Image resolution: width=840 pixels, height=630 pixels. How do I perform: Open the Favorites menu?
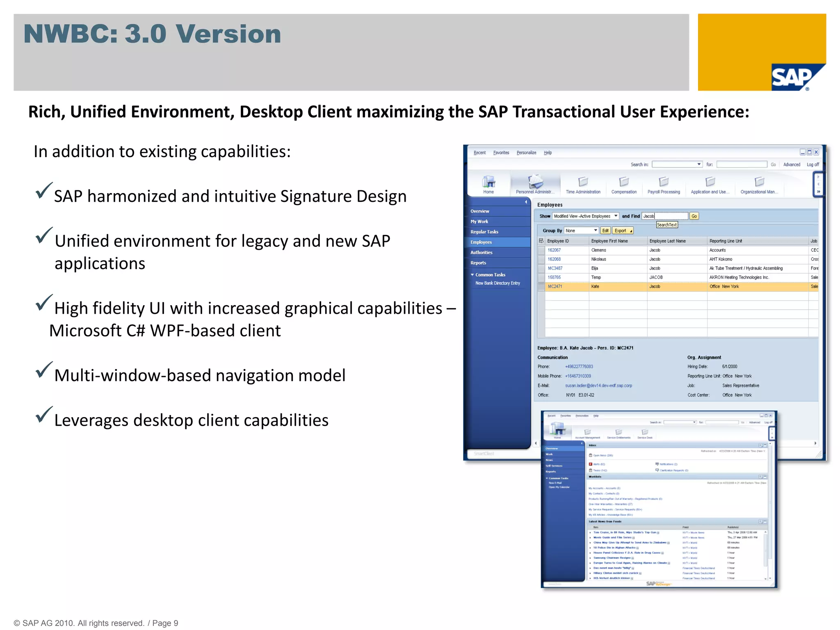tap(501, 153)
